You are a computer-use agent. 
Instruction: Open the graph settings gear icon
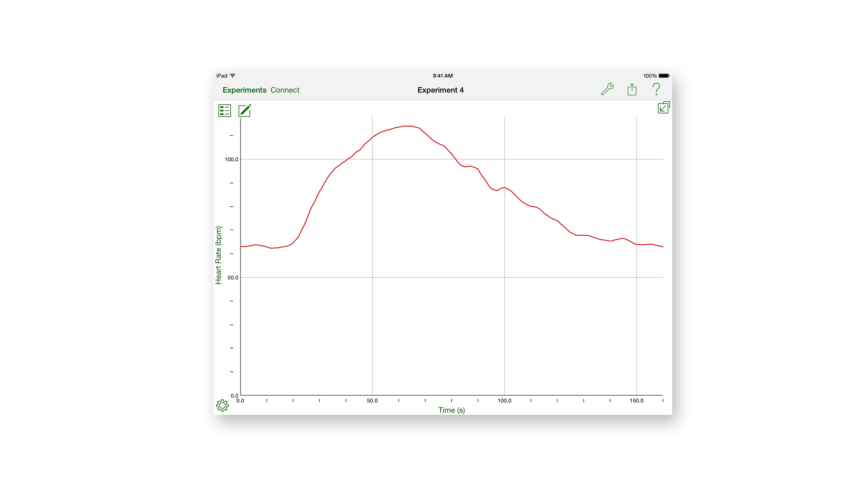[x=222, y=405]
